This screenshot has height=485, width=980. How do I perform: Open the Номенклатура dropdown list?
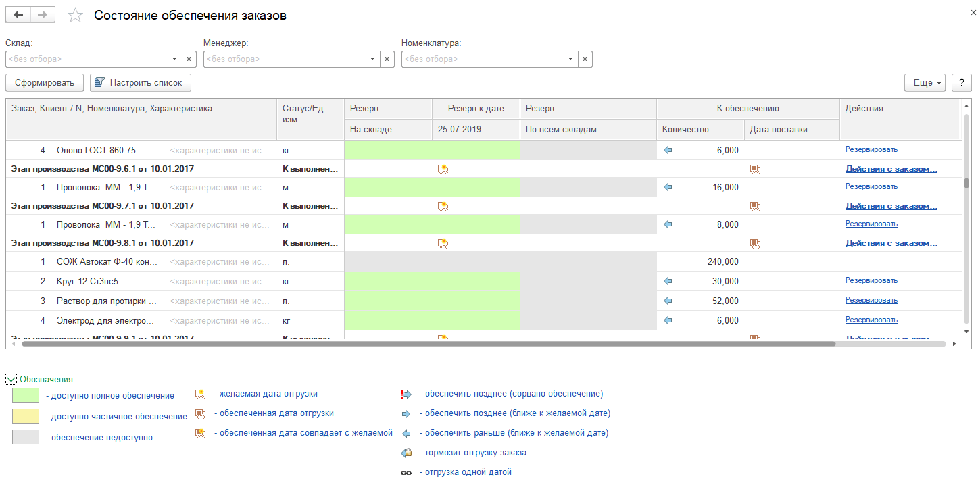tap(570, 59)
